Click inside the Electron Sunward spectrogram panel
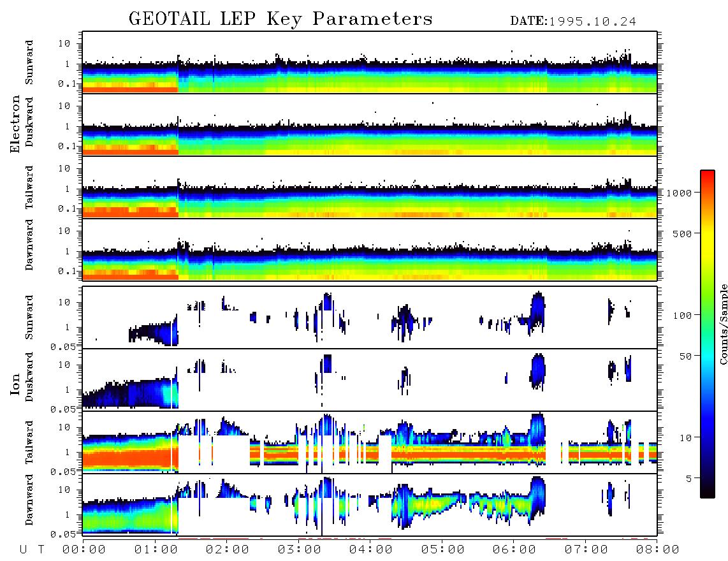The width and height of the screenshot is (728, 561). pos(370,62)
